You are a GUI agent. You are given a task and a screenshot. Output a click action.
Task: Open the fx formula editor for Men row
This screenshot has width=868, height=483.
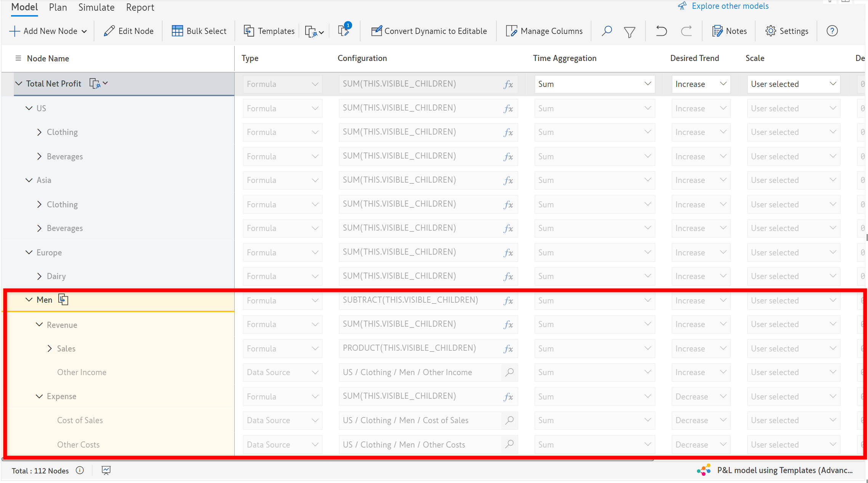click(x=508, y=301)
